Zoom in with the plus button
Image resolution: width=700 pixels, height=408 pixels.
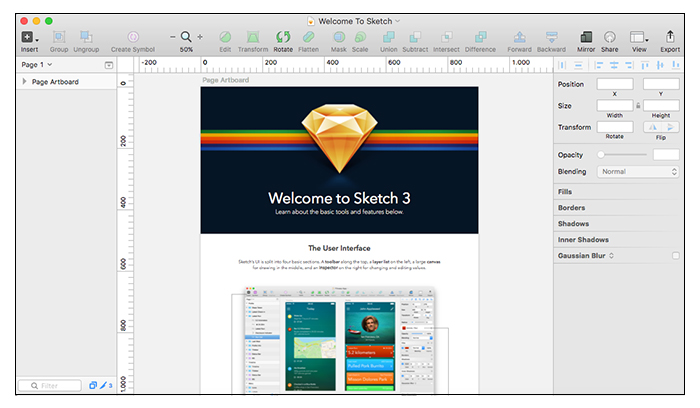coord(200,37)
